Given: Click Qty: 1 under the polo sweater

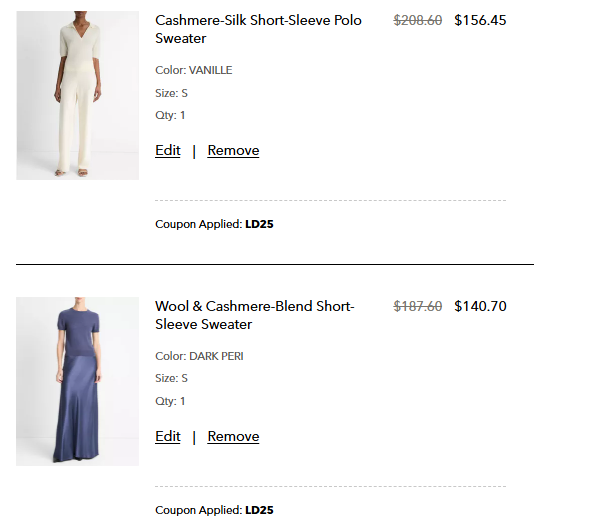Looking at the screenshot, I should tap(170, 115).
